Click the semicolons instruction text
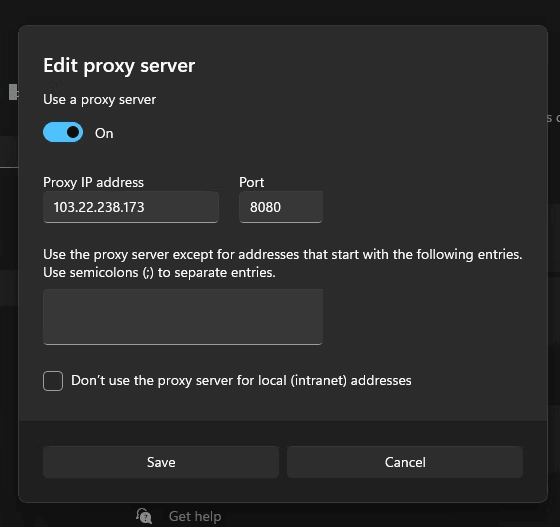 pos(159,272)
